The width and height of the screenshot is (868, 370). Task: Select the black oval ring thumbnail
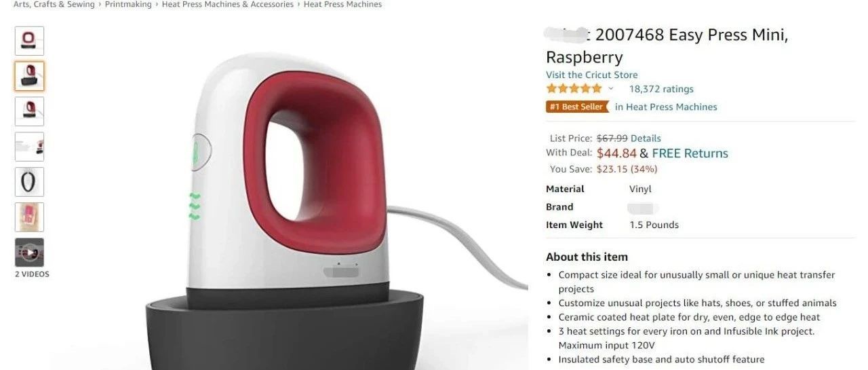tap(29, 182)
